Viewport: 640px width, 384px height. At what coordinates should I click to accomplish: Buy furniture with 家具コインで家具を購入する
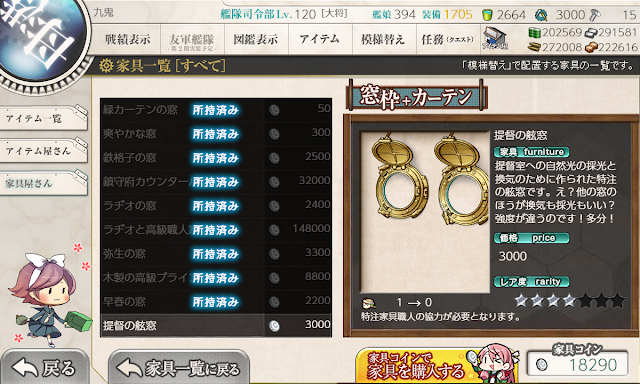[x=437, y=364]
